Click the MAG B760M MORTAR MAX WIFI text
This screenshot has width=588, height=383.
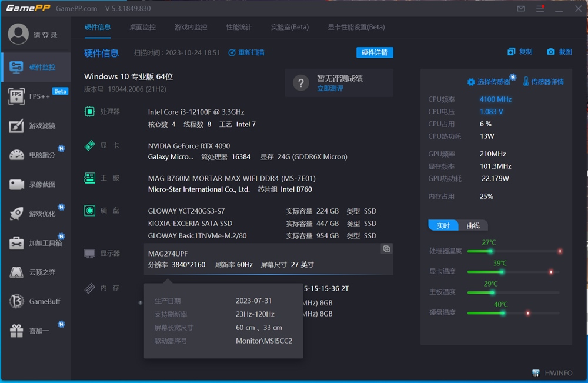click(x=232, y=178)
